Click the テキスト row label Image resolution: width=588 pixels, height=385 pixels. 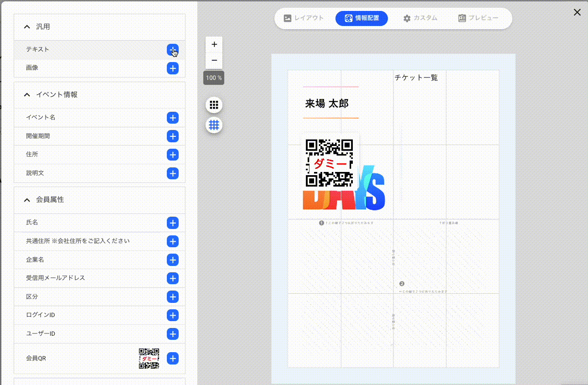click(37, 49)
